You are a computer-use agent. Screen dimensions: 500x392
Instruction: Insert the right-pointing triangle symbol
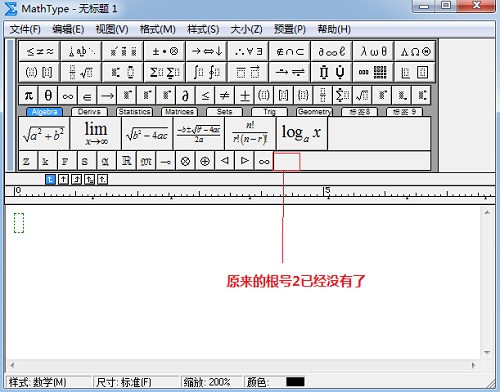[x=244, y=161]
